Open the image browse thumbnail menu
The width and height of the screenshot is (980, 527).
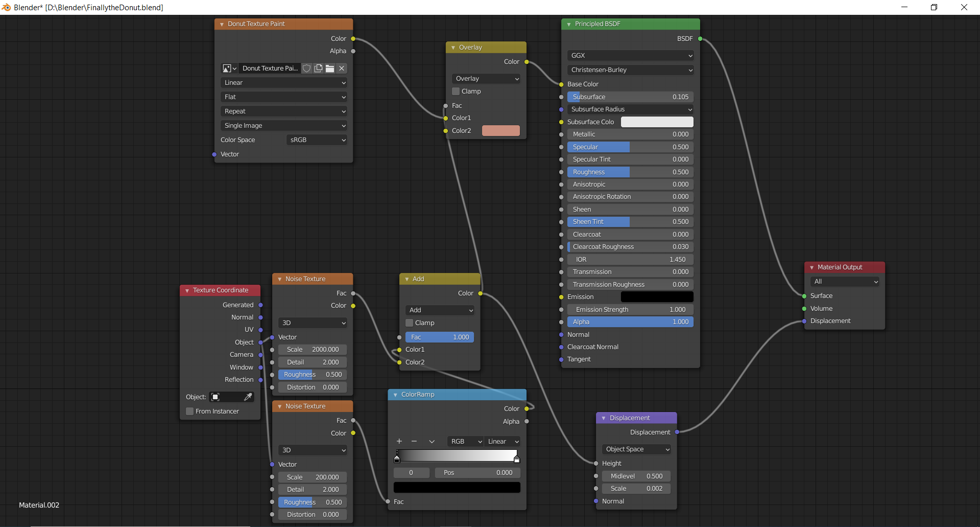tap(229, 68)
